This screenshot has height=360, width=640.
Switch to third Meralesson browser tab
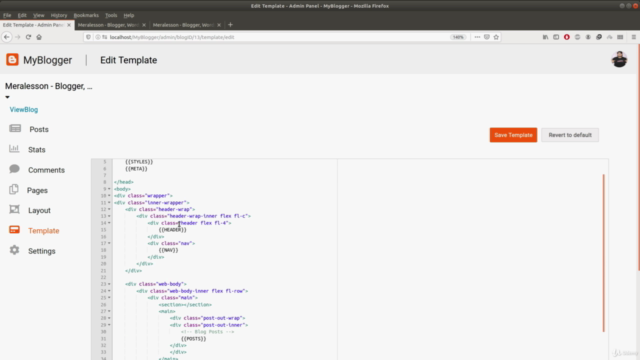(x=186, y=25)
